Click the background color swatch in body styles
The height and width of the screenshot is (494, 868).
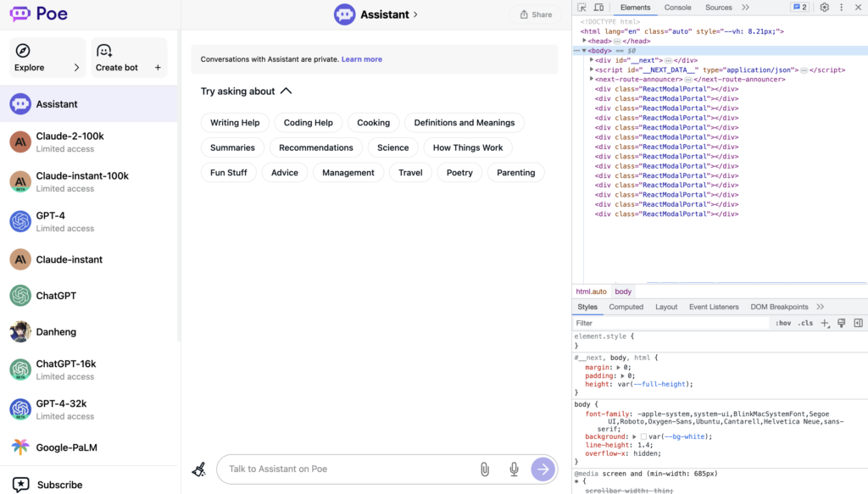click(643, 437)
